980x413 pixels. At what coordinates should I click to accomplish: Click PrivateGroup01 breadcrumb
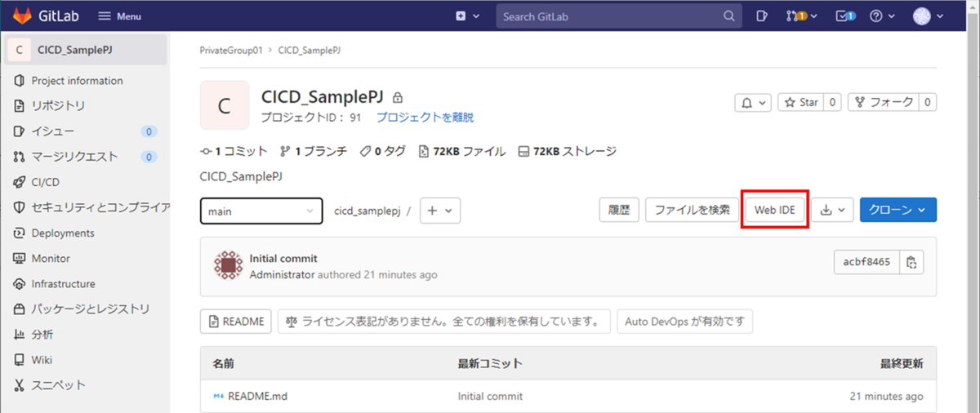point(231,51)
